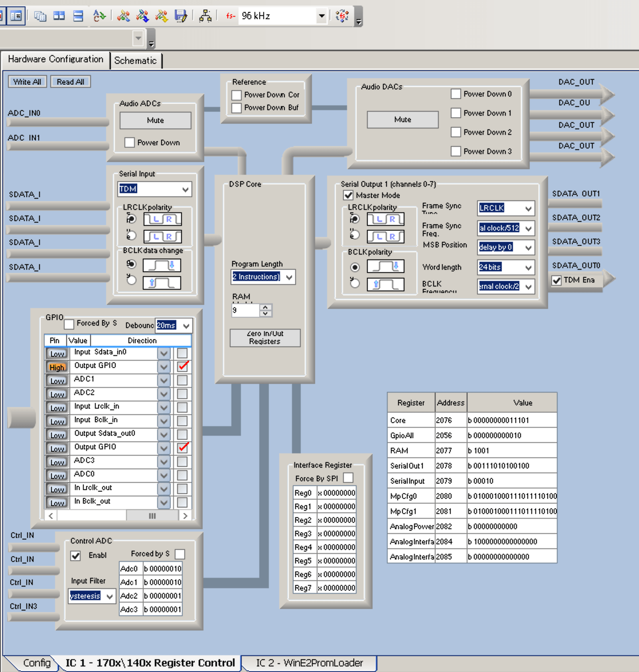
Task: Open Word length 24 bits dropdown
Action: pyautogui.click(x=529, y=267)
